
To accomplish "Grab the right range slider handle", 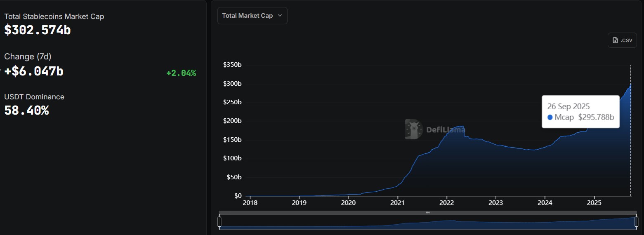I will pyautogui.click(x=636, y=222).
